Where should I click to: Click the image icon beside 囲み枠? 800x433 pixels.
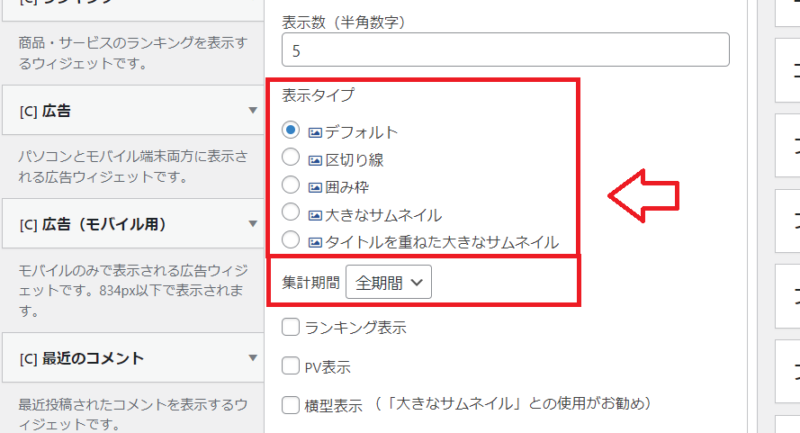(x=315, y=188)
